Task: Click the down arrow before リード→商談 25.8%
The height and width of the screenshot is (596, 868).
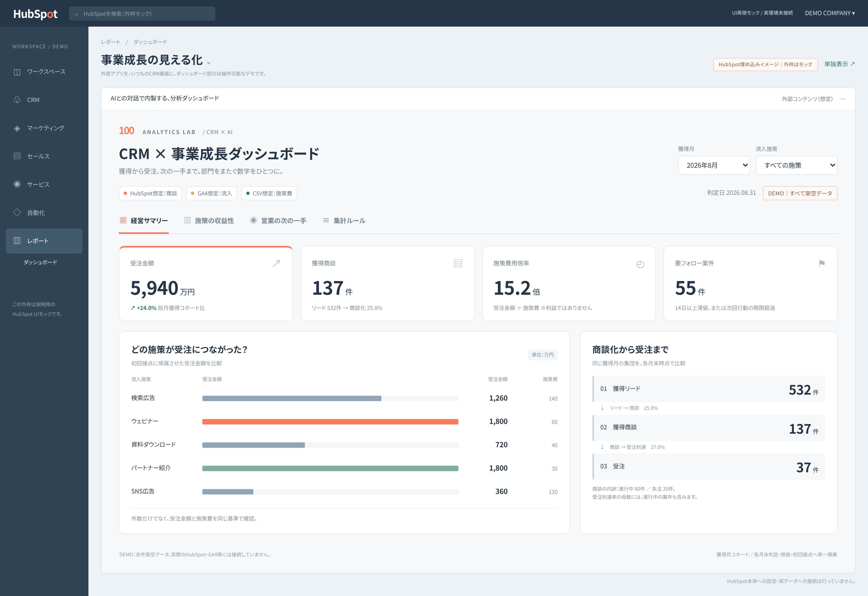Action: [x=602, y=408]
